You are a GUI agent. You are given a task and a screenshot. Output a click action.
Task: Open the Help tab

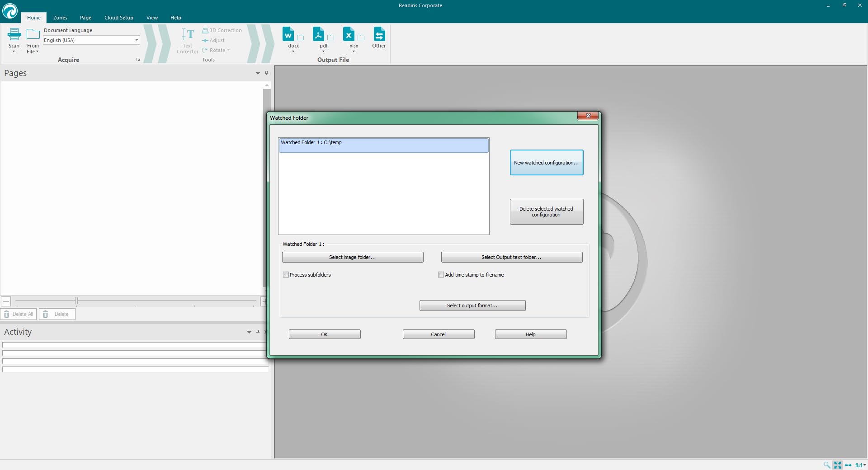[176, 18]
